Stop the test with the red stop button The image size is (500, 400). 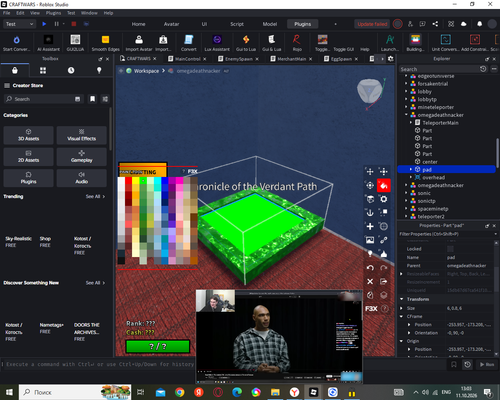tap(74, 24)
